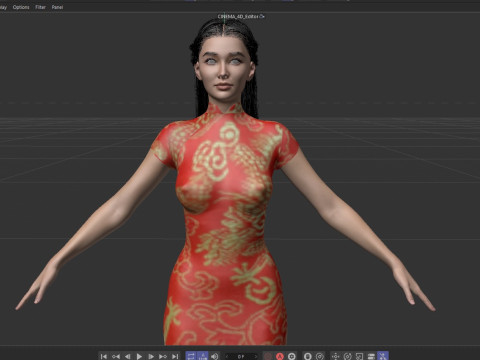Image resolution: width=480 pixels, height=360 pixels.
Task: Increase frame with right arrow
Action: pyautogui.click(x=255, y=356)
